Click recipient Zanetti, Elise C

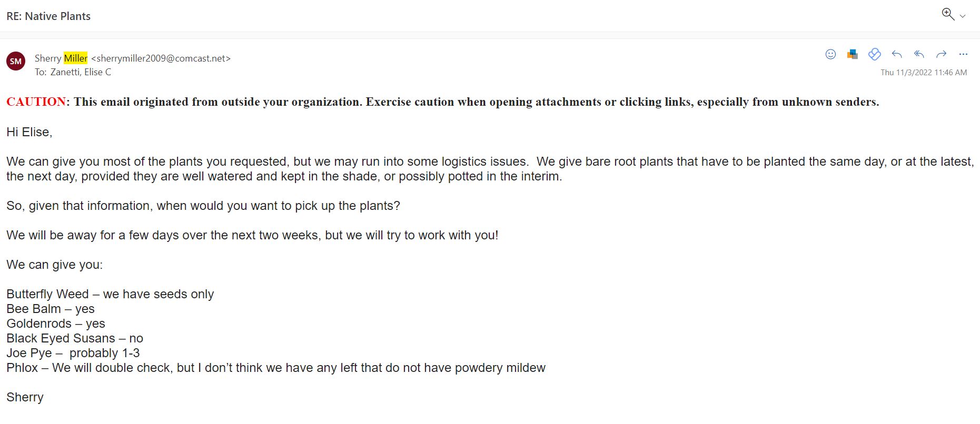point(81,72)
